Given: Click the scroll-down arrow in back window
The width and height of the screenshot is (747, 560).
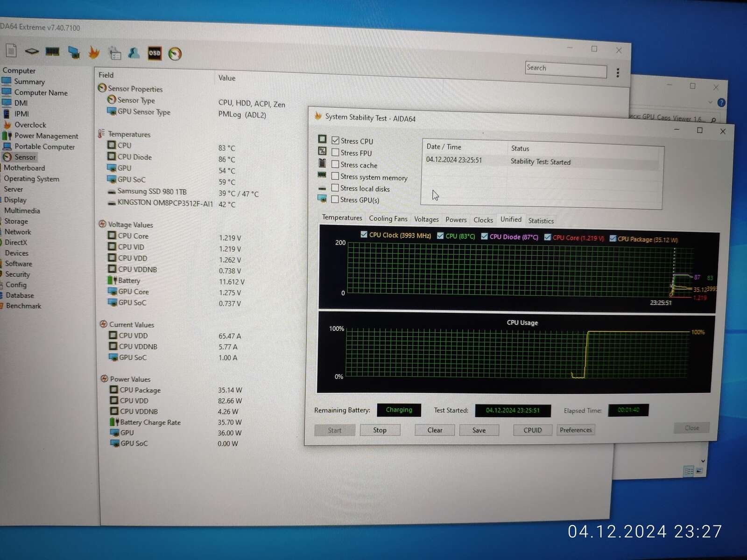Looking at the screenshot, I should [x=703, y=461].
